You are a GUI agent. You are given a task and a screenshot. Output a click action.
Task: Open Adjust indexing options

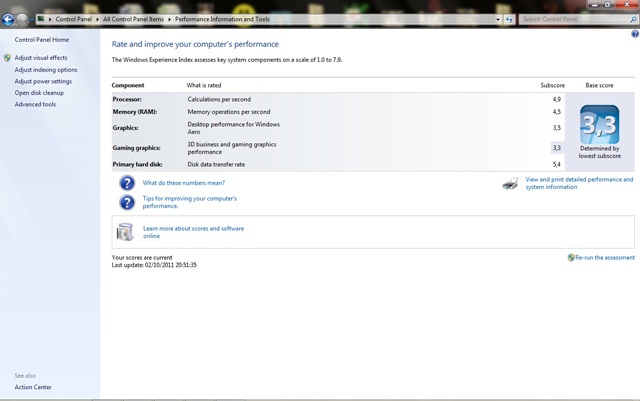pos(46,70)
